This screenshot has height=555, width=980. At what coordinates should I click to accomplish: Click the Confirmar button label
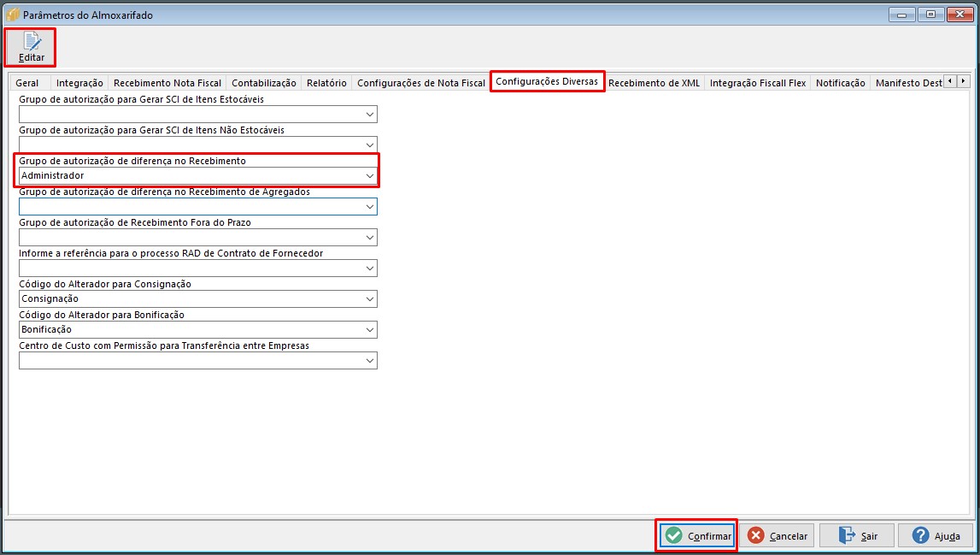(x=709, y=536)
